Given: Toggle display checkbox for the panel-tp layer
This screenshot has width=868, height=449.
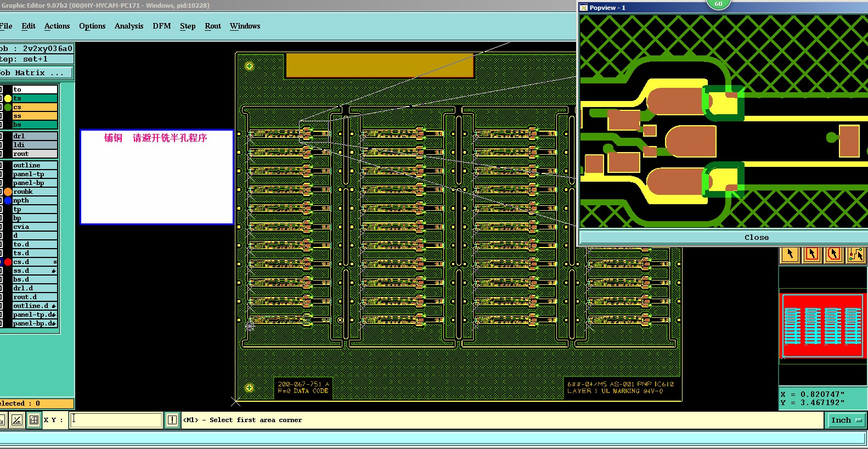Looking at the screenshot, I should click(1, 174).
